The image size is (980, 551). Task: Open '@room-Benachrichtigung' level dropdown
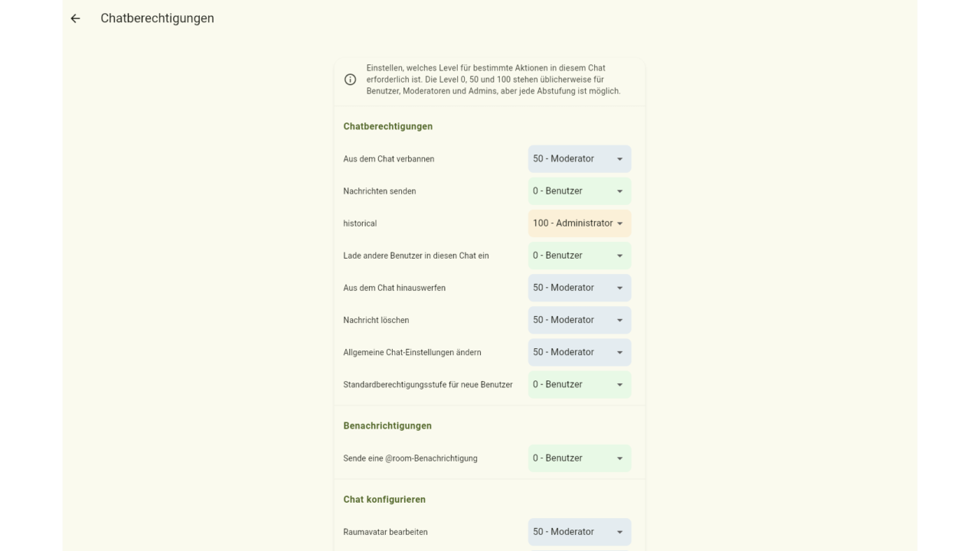click(580, 458)
